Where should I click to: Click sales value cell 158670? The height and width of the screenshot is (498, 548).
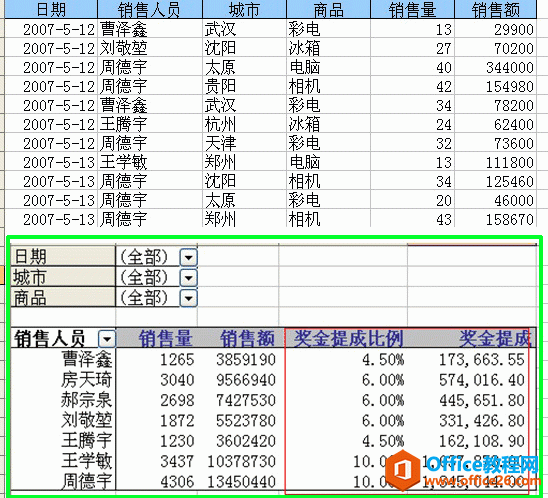click(510, 219)
